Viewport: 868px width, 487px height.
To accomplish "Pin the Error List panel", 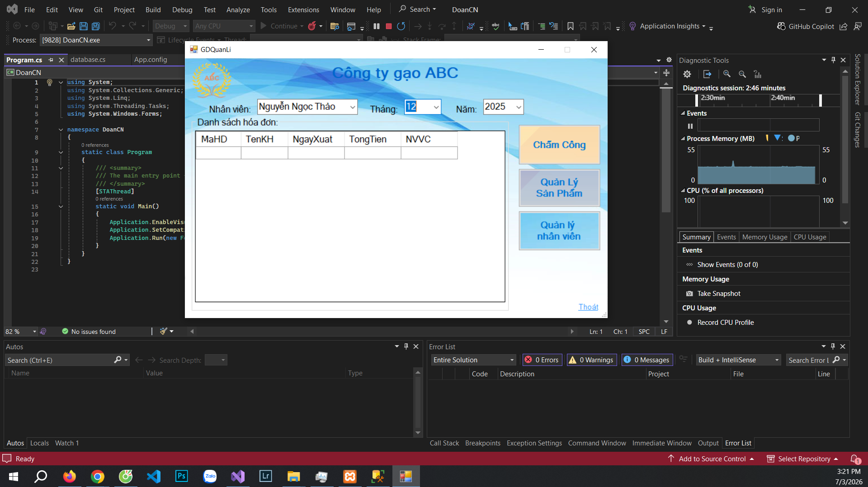I will [x=833, y=346].
